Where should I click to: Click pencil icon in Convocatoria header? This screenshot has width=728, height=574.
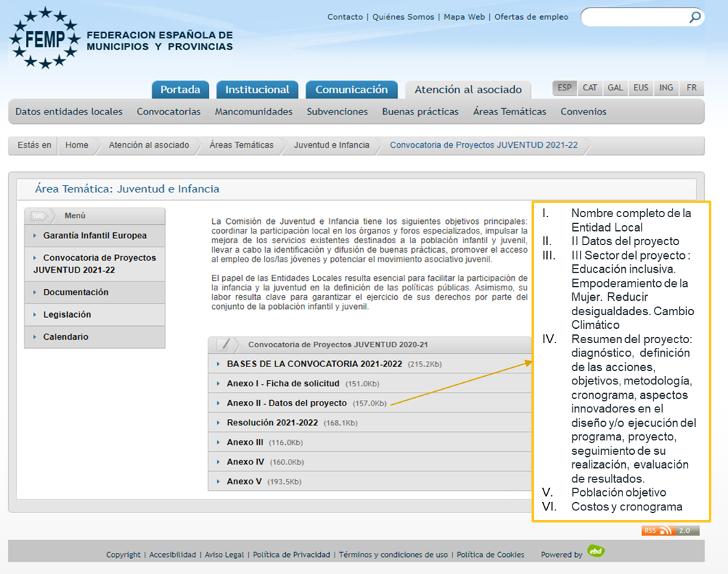(224, 345)
